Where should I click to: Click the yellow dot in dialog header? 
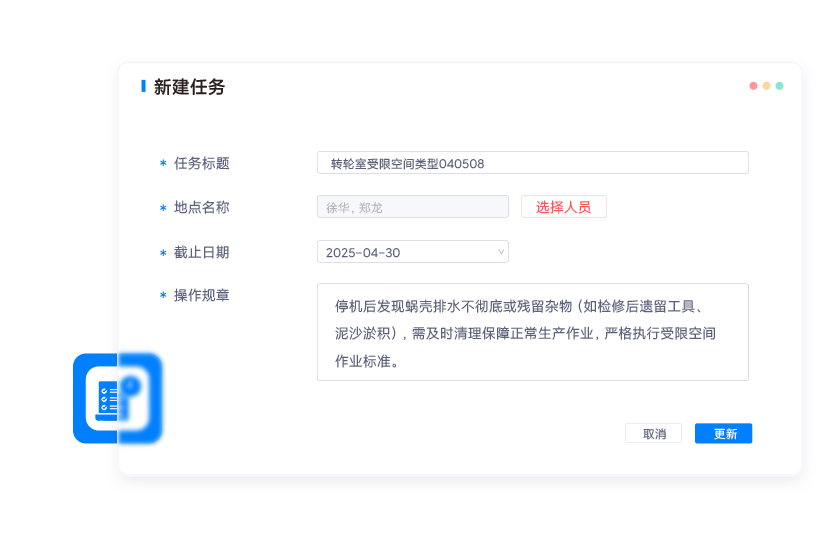pyautogui.click(x=766, y=86)
